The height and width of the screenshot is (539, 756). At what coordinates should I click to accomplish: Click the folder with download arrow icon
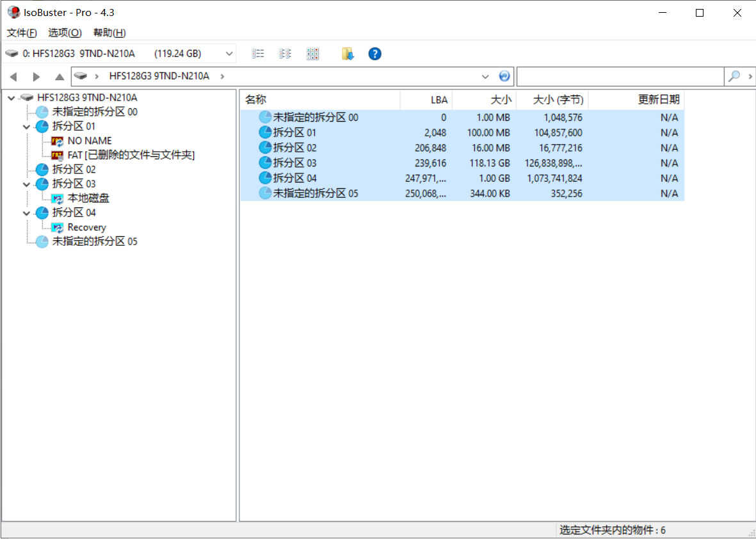(348, 54)
